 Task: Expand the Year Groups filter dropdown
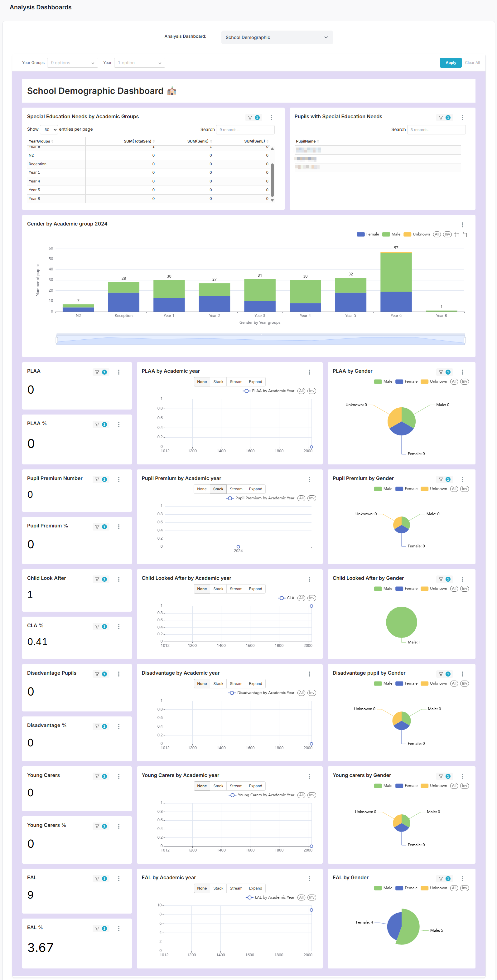pos(72,63)
